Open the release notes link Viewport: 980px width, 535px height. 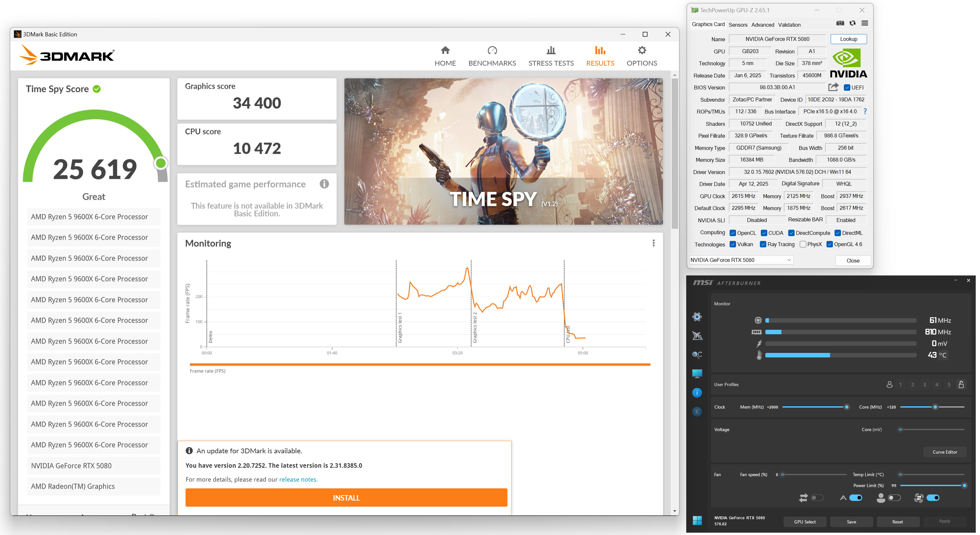point(298,479)
